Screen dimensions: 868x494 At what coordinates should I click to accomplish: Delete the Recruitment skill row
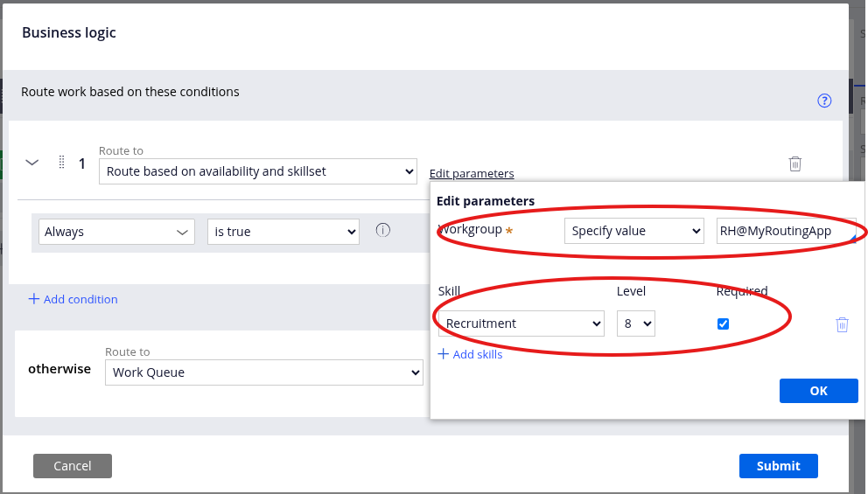click(842, 324)
